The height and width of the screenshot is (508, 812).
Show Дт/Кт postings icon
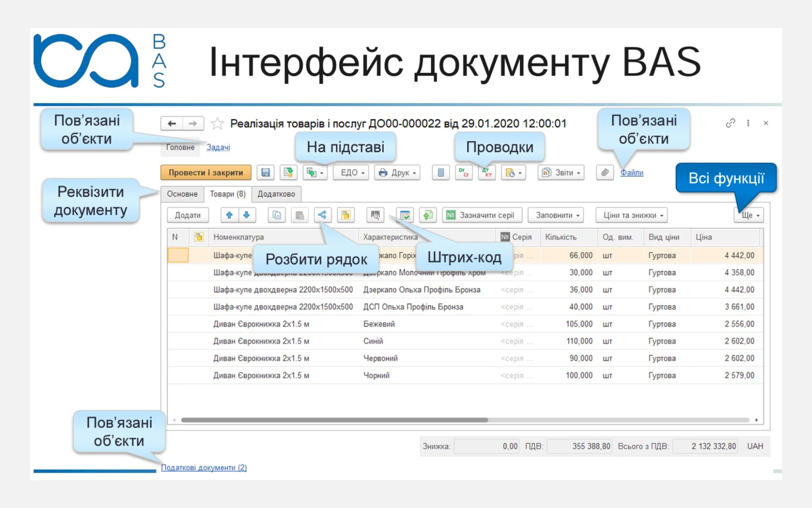click(x=487, y=172)
